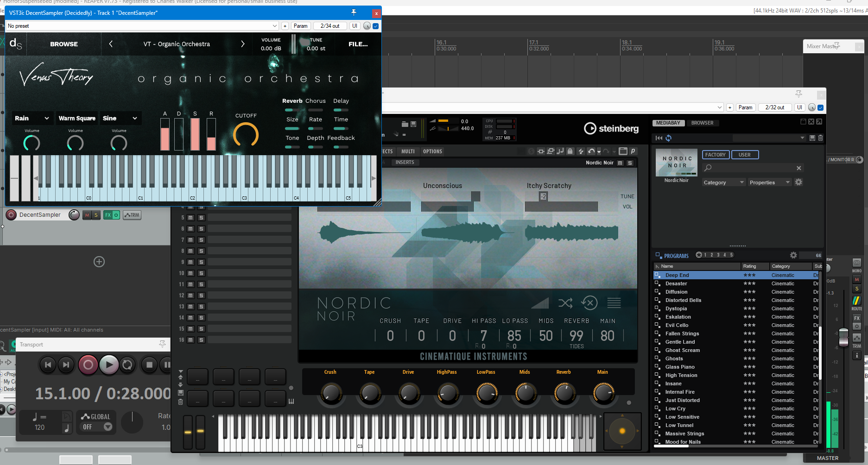Arm DecentSampler track for recording
868x465 pixels.
click(11, 215)
